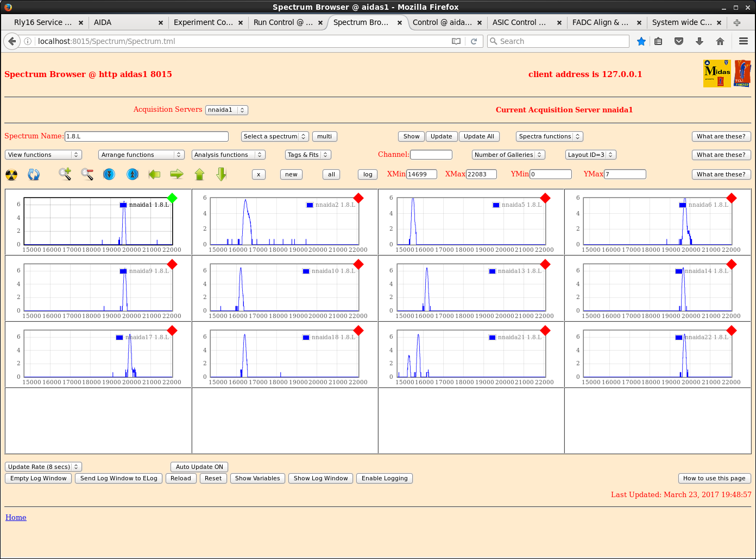The image size is (756, 559).
Task: Expand the Analysis functions dropdown
Action: coord(228,155)
